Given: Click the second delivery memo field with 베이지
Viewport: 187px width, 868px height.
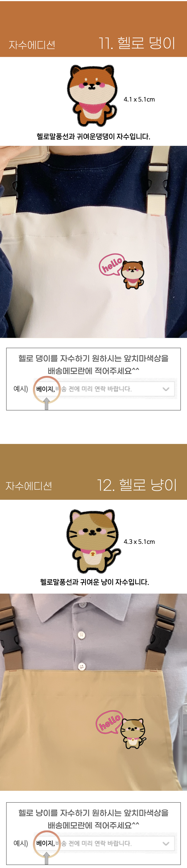Looking at the screenshot, I should 104,843.
